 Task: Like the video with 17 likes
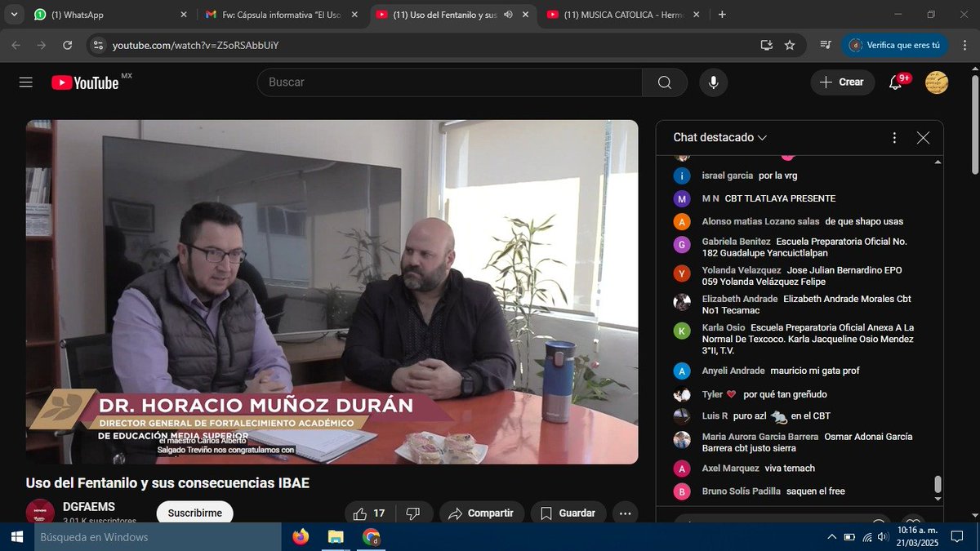click(x=368, y=513)
